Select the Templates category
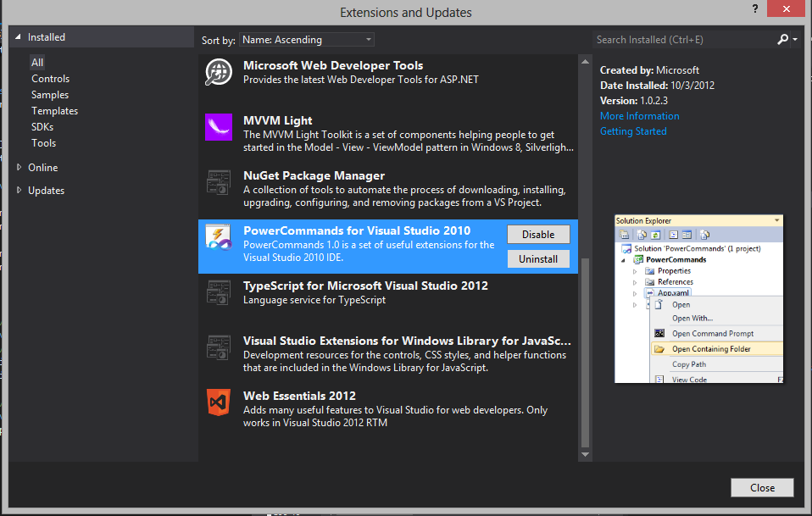 tap(54, 111)
